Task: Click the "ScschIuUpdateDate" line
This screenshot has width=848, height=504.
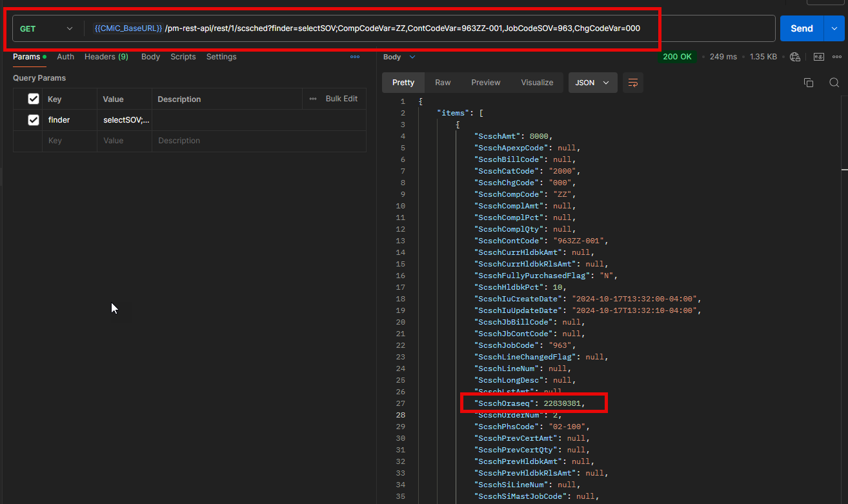Action: [x=587, y=310]
